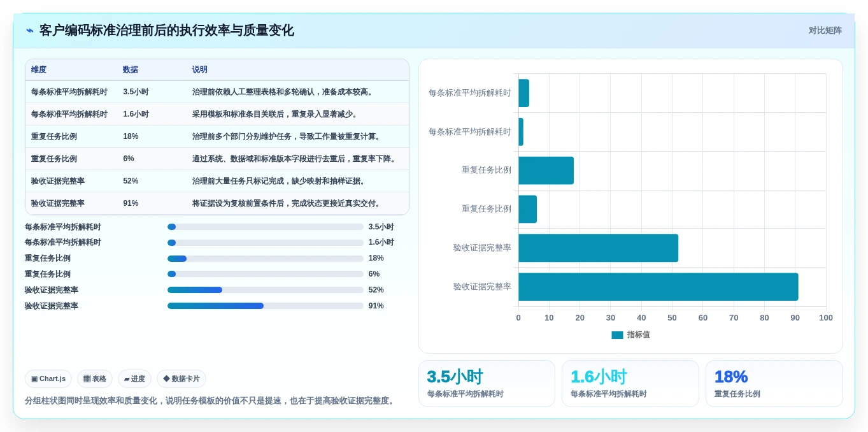Click the 说明 column header
Screen dimensions: 868x432
(x=200, y=70)
